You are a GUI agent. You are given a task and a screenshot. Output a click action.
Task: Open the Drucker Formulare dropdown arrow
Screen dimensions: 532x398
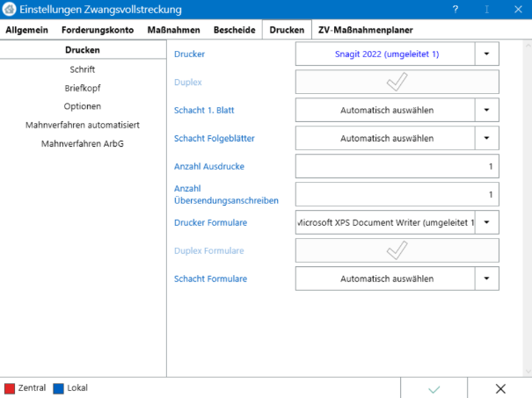click(487, 222)
